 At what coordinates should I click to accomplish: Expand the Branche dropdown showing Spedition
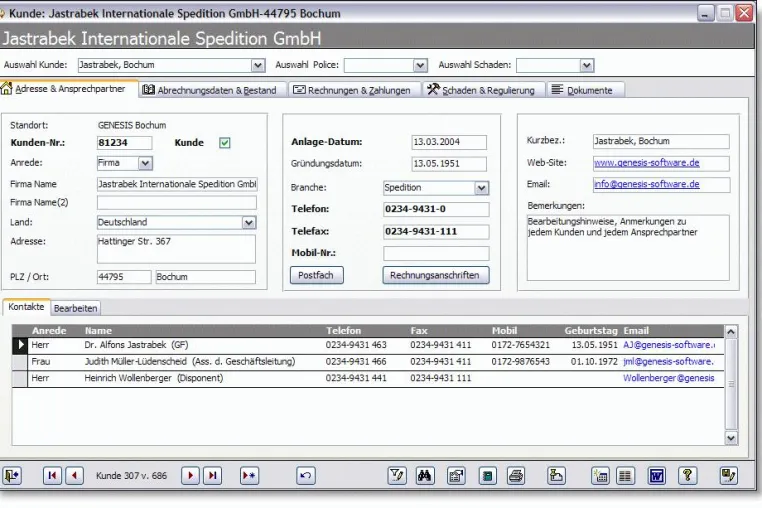[x=481, y=188]
